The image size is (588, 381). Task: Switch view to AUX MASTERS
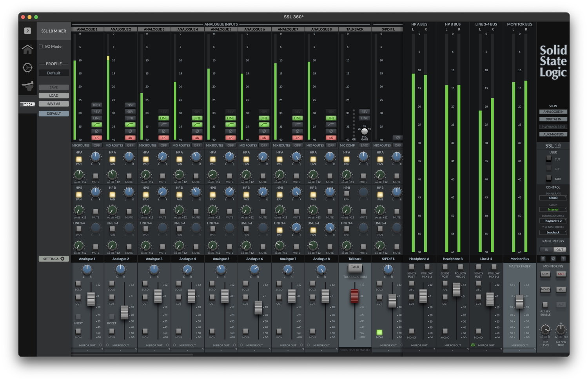point(553,134)
